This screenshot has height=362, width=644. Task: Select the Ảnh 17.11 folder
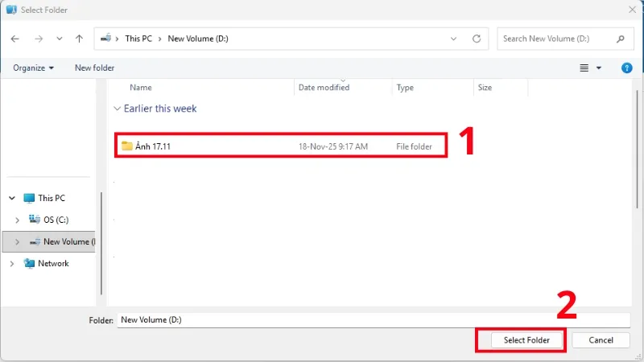[x=153, y=146]
